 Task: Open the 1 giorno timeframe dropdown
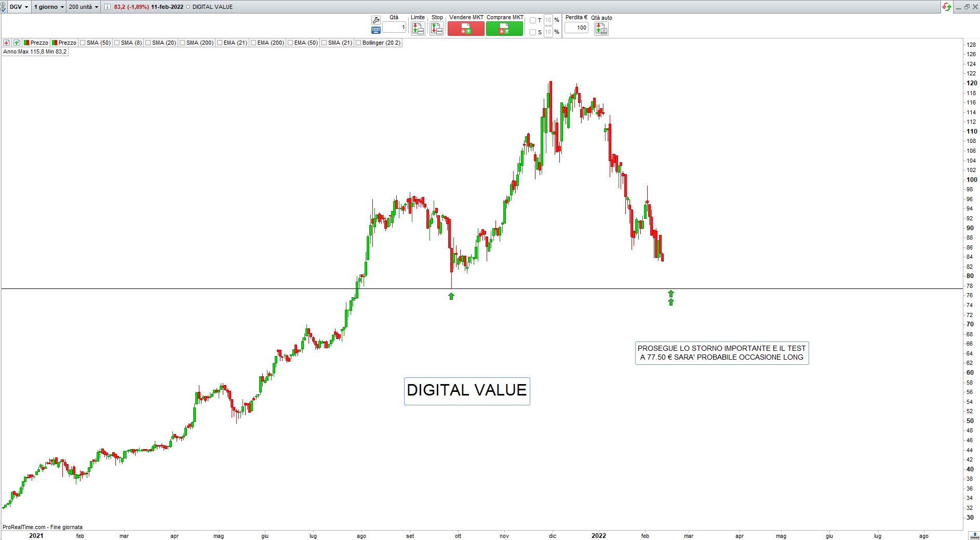tap(49, 7)
